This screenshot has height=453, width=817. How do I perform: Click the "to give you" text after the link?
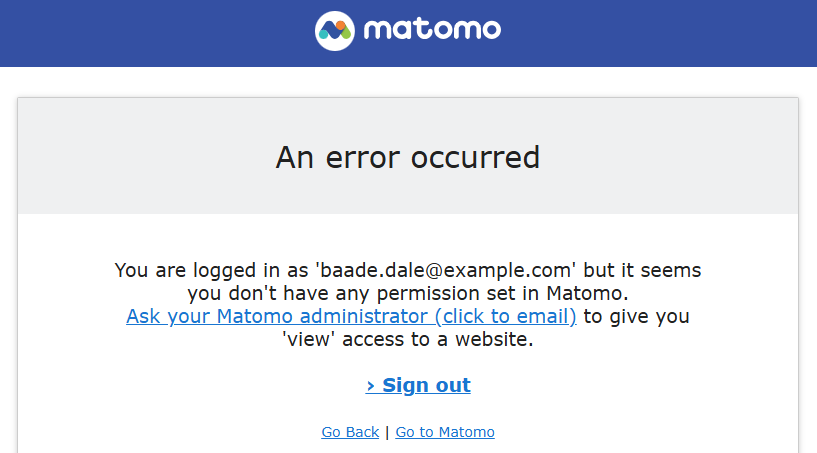tap(636, 317)
